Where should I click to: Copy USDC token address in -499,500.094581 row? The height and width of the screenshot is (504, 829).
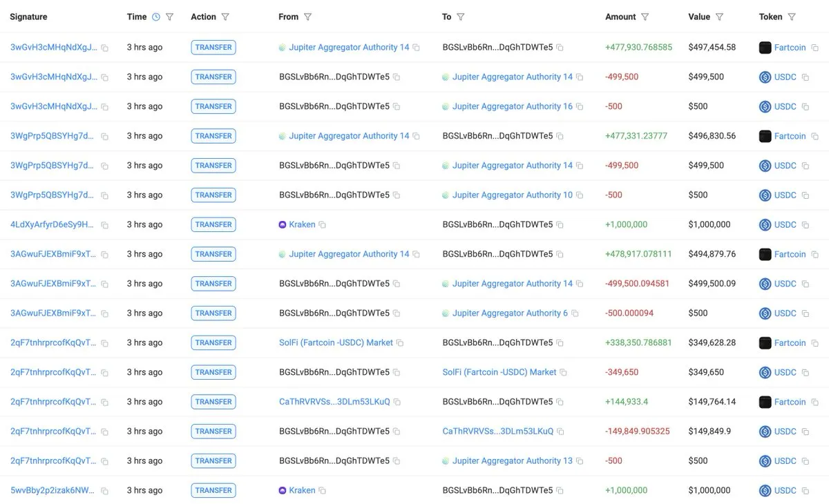coord(806,284)
